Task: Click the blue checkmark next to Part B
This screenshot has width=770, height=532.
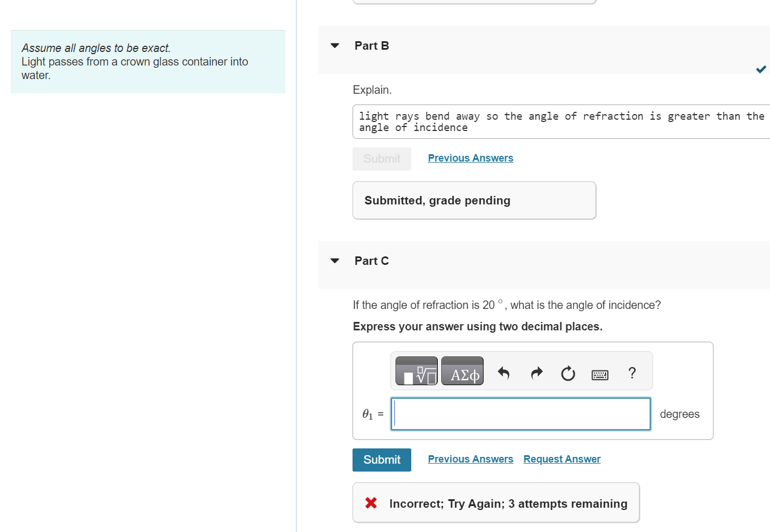Action: click(761, 69)
